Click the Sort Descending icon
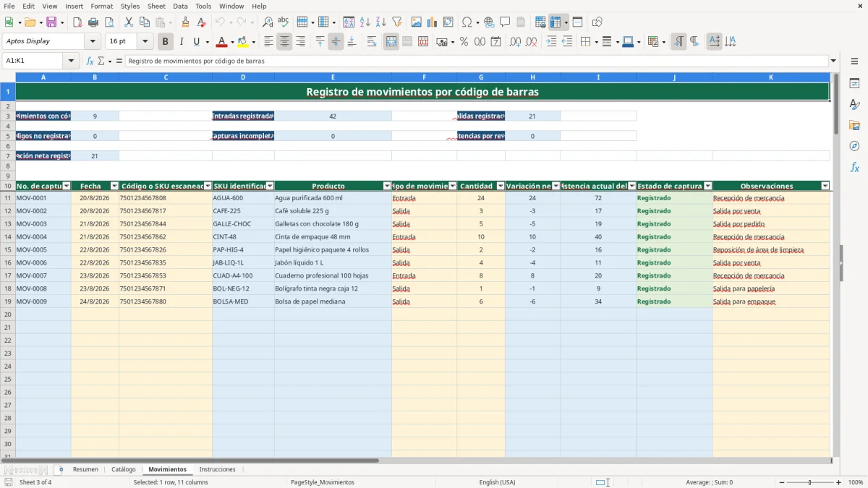Screen dimensions: 868x488 pyautogui.click(x=381, y=22)
